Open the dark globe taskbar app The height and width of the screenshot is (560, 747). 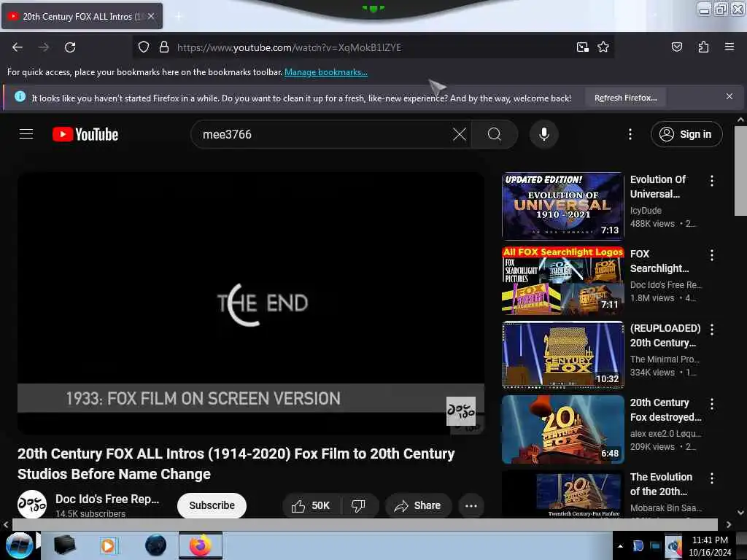pos(156,545)
